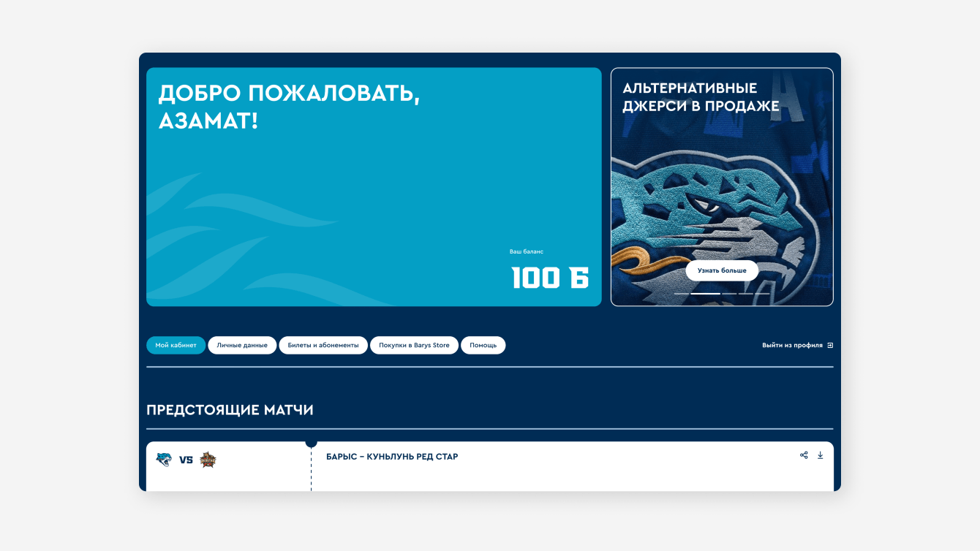Click the ДОБРО ПОЖАЛОВАТЬ, АЗАМАТ! greeting
This screenshot has height=551, width=980.
click(x=290, y=107)
